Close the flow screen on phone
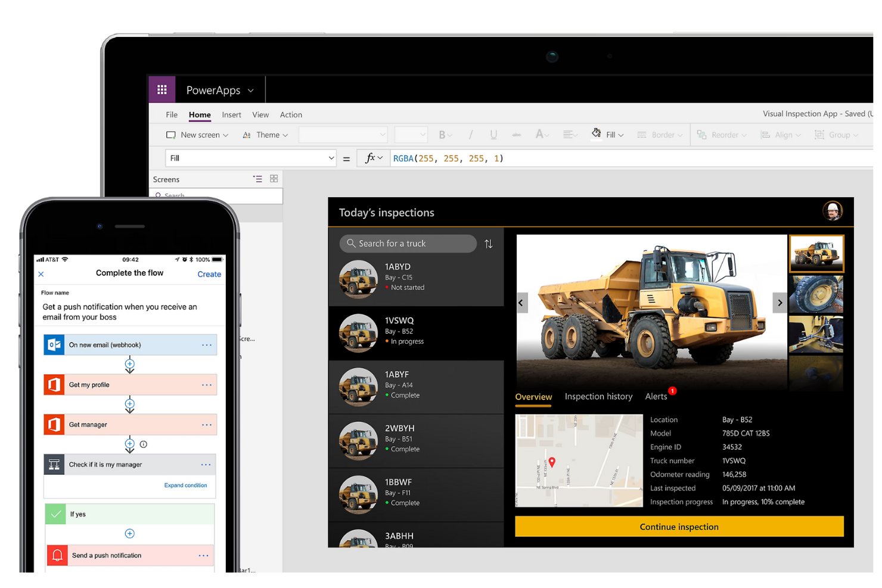882x588 pixels. coord(41,274)
